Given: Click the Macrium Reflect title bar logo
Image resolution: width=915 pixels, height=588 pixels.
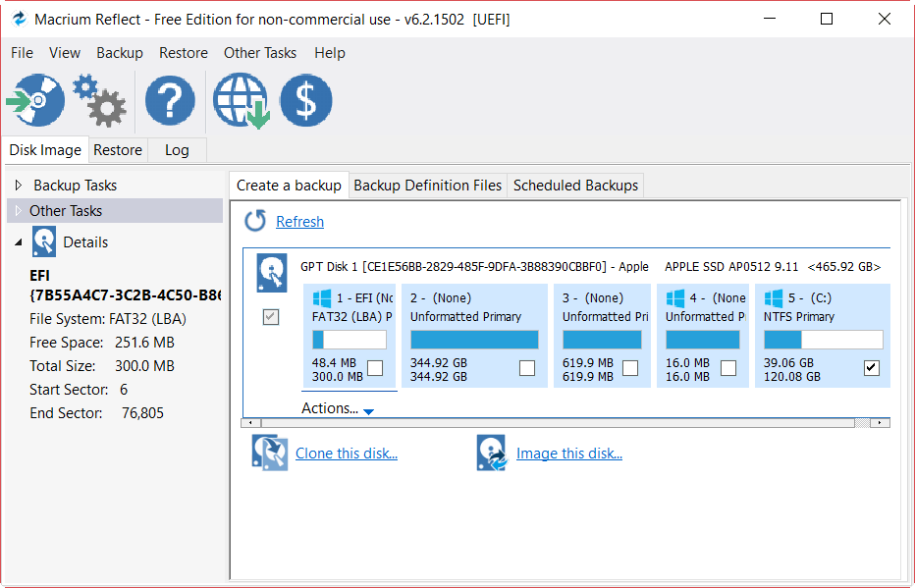Looking at the screenshot, I should point(19,20).
